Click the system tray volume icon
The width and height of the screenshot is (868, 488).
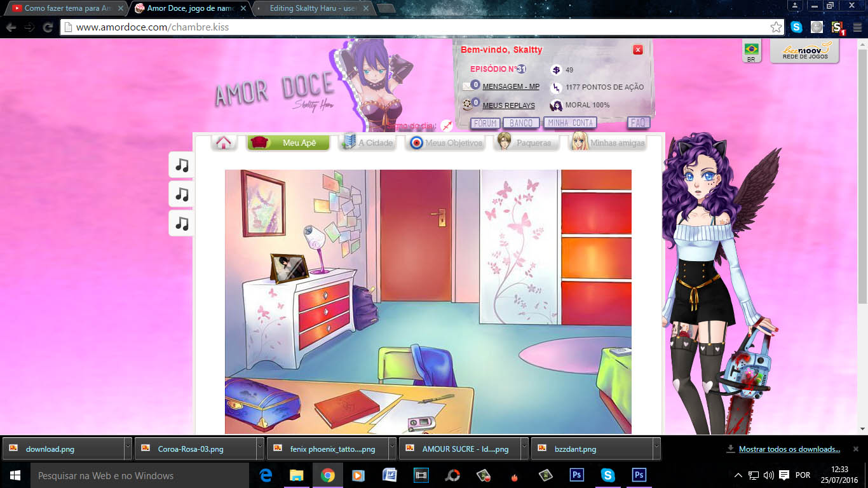coord(769,475)
